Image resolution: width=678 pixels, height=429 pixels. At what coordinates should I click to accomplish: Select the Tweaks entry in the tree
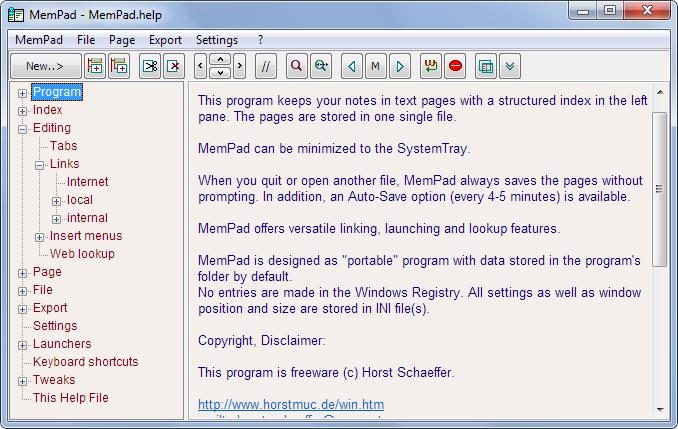click(x=54, y=380)
